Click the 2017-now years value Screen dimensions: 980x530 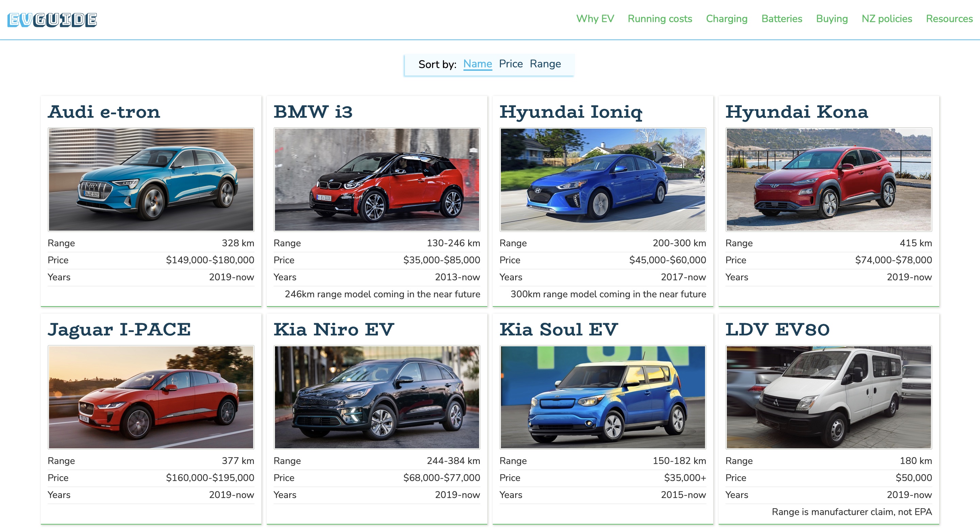pyautogui.click(x=683, y=277)
